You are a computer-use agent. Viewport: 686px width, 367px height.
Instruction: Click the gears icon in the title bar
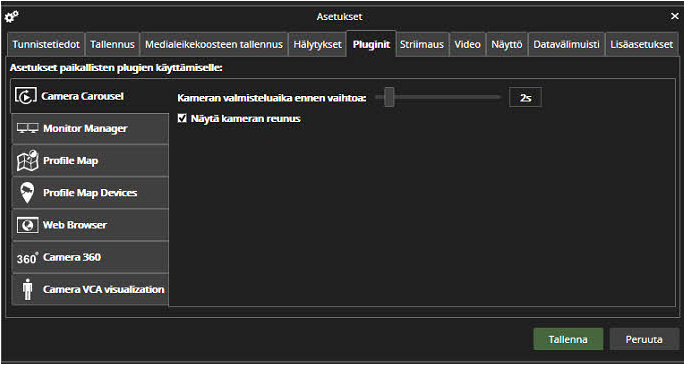click(11, 17)
